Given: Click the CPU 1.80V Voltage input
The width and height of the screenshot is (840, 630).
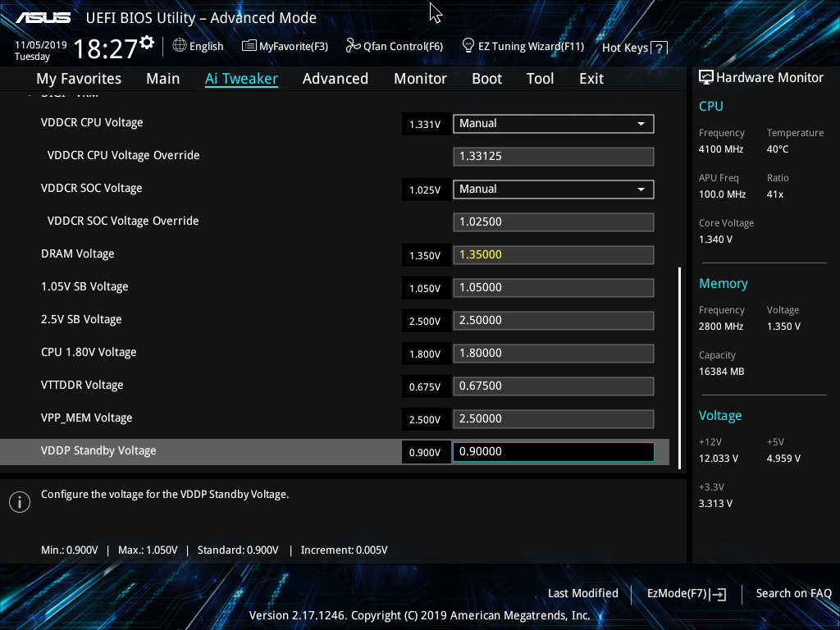Looking at the screenshot, I should (554, 353).
